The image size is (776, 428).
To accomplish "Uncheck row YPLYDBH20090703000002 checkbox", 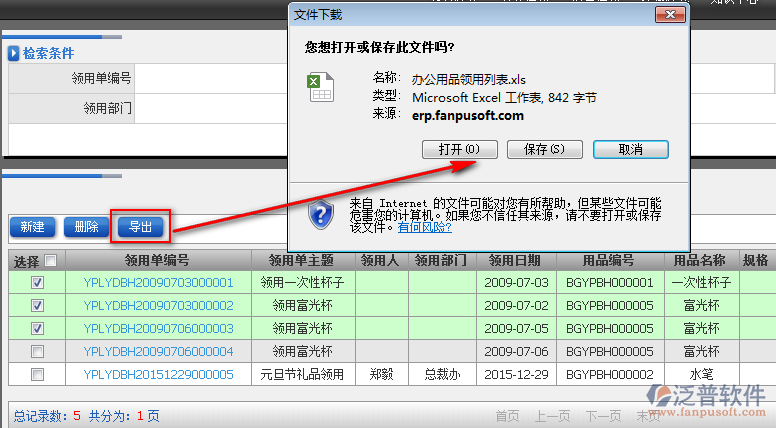I will point(37,305).
